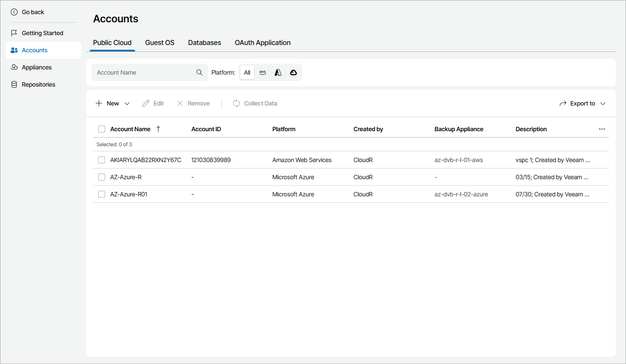Click the search magnifier icon

[x=200, y=72]
